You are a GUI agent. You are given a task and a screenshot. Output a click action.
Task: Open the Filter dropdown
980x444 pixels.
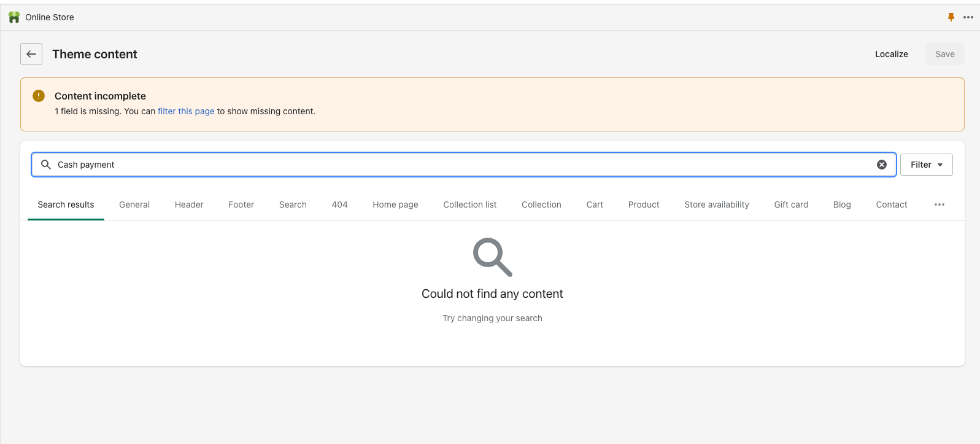(926, 165)
